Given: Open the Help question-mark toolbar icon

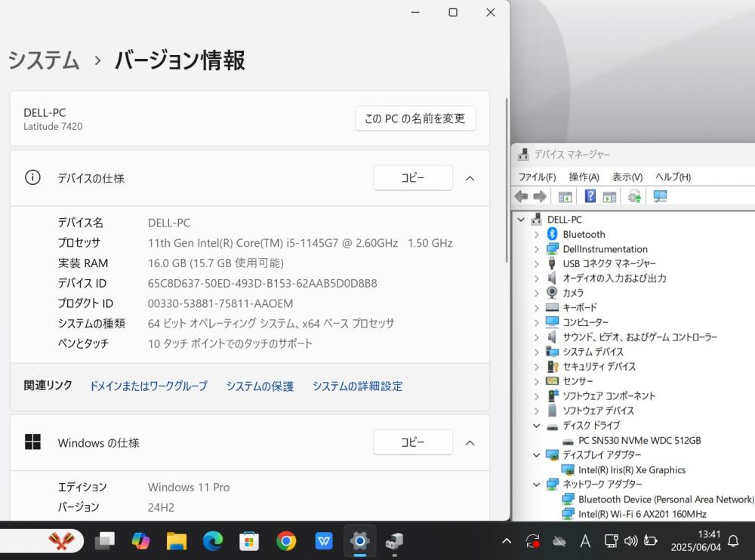Looking at the screenshot, I should (590, 196).
